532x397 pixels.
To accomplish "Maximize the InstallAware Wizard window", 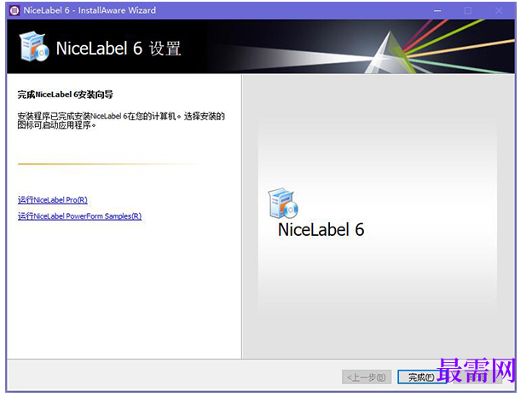I will pos(468,11).
